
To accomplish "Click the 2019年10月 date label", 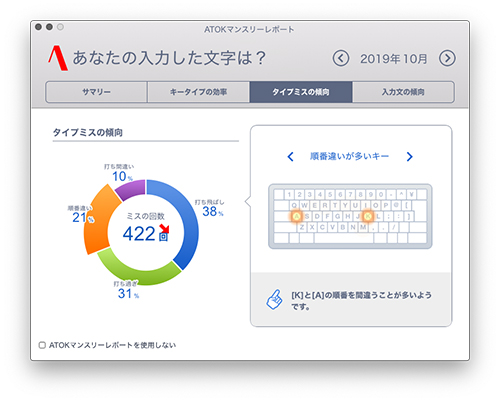I will pos(394,59).
